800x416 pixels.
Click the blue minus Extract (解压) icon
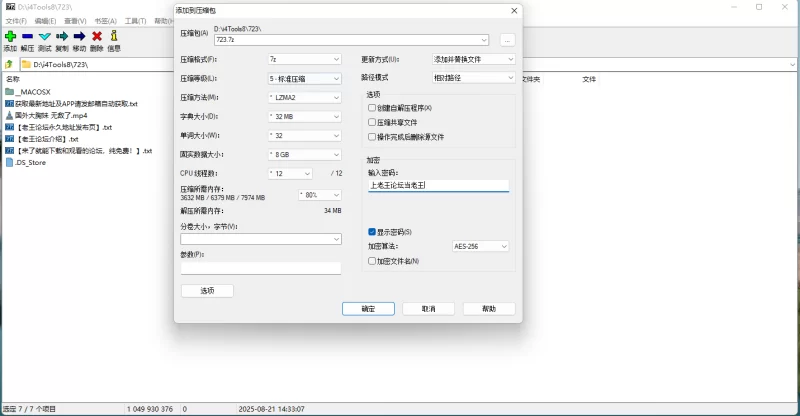[x=28, y=36]
